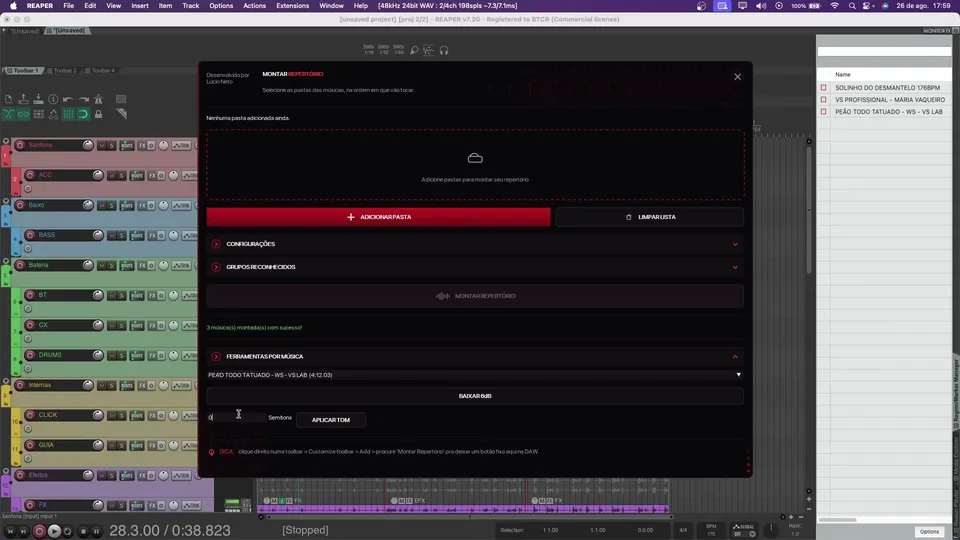The height and width of the screenshot is (540, 960).
Task: Solo the GUIA track
Action: coord(121,446)
